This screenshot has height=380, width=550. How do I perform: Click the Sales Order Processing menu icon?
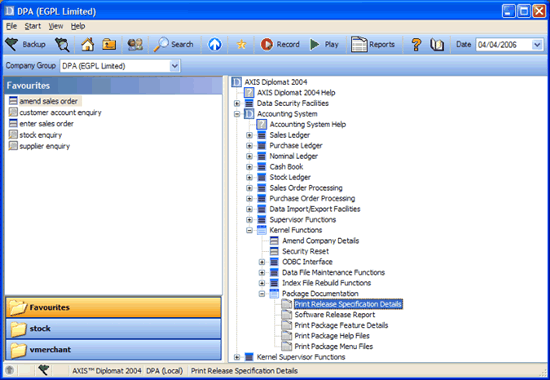click(262, 188)
